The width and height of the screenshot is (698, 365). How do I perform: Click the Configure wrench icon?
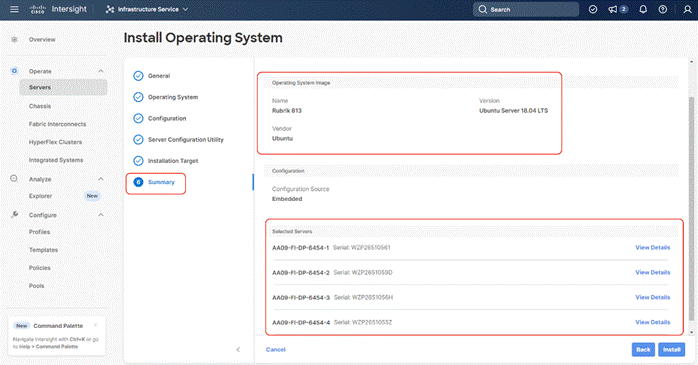14,215
